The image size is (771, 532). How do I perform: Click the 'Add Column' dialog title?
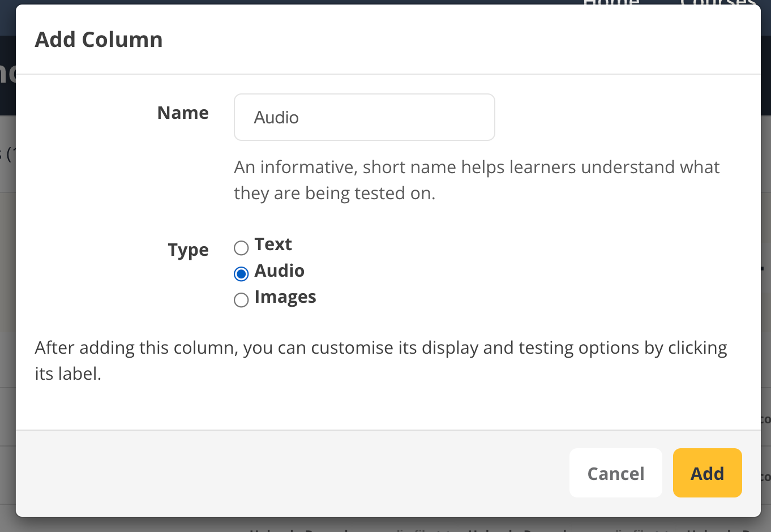99,40
